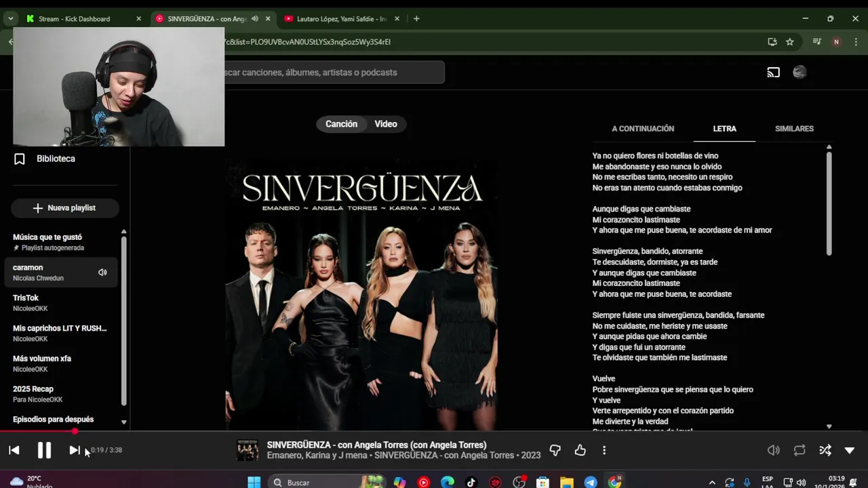The width and height of the screenshot is (868, 488).
Task: Click the cast to device icon
Action: pos(774,73)
